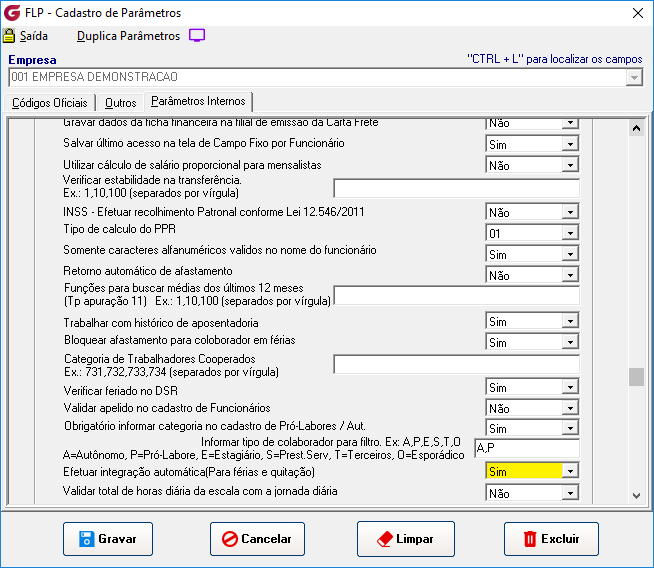Click the Limpar button

pyautogui.click(x=406, y=539)
